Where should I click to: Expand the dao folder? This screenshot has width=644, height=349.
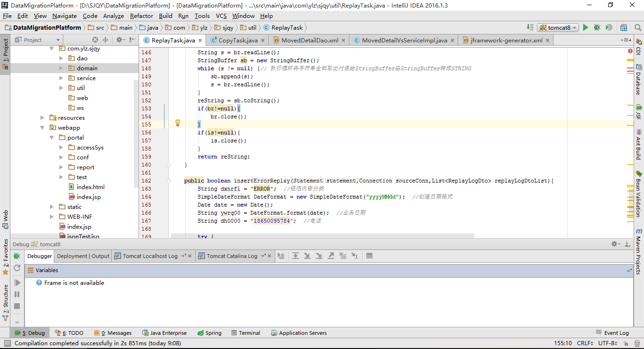(x=61, y=58)
